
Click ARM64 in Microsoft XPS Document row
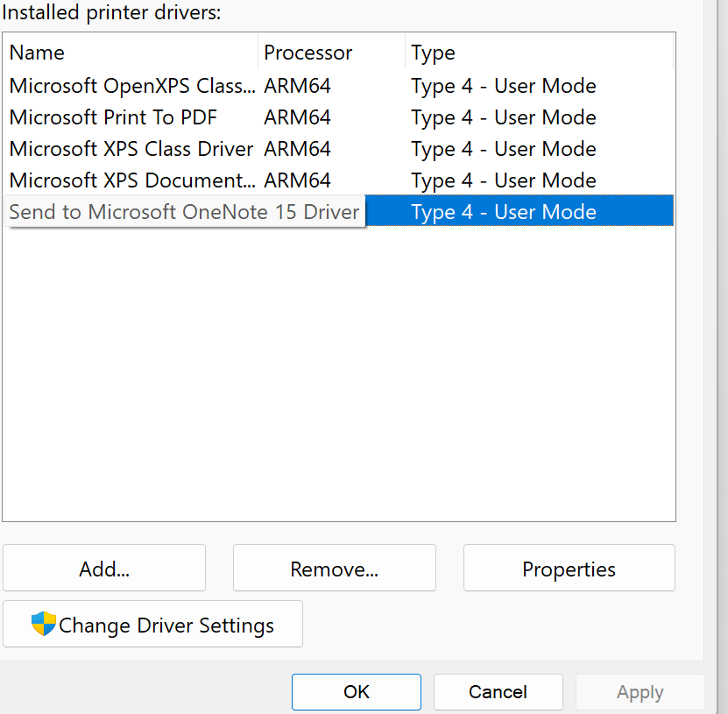[297, 180]
